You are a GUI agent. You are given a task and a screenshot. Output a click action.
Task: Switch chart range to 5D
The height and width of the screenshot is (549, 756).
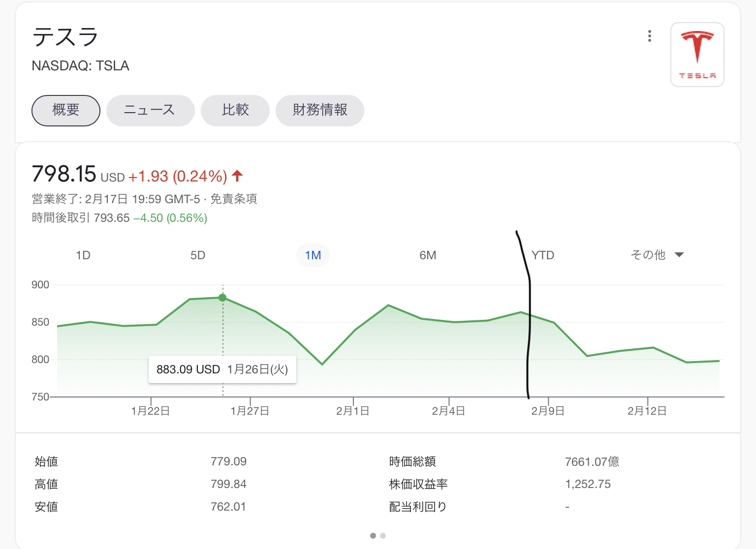pyautogui.click(x=198, y=255)
